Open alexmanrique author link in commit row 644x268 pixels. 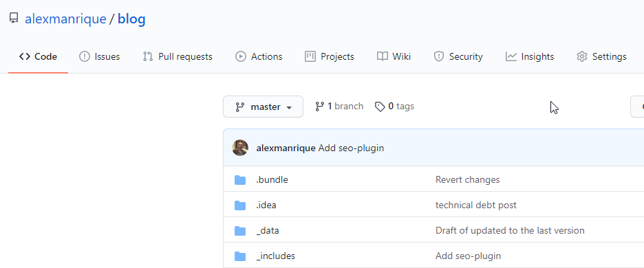[286, 148]
